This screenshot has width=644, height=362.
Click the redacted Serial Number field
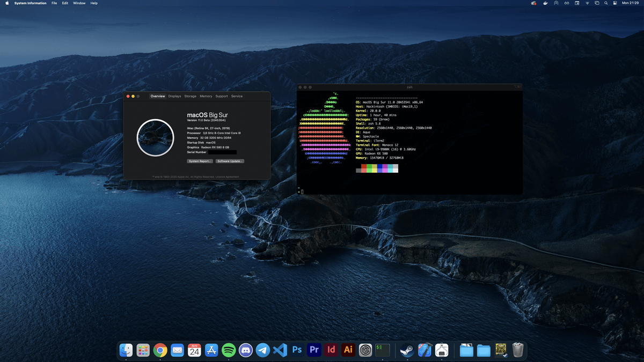[222, 152]
